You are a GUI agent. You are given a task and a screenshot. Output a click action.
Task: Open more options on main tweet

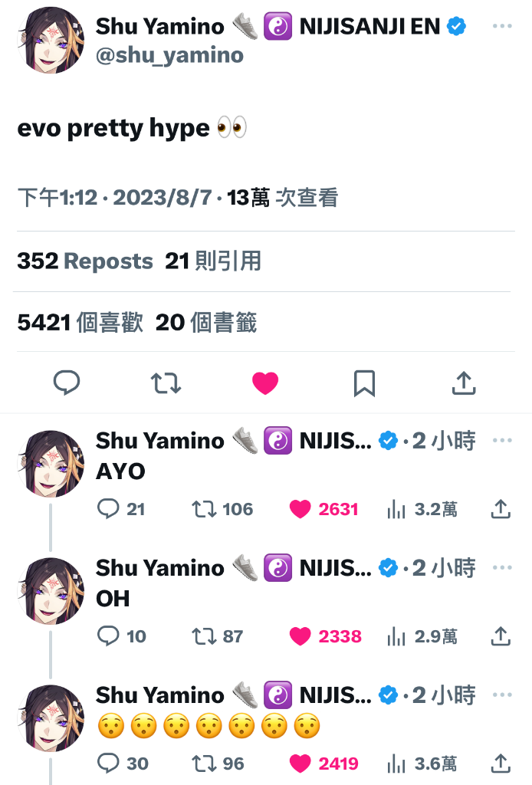point(502,26)
